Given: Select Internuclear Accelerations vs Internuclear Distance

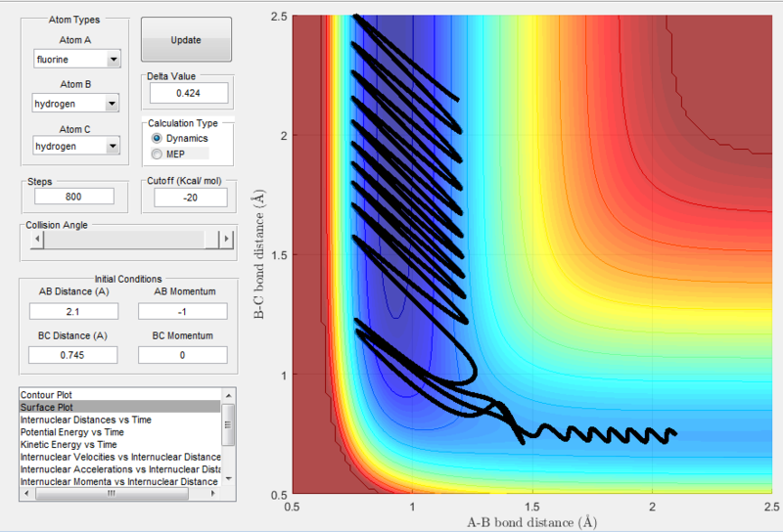Looking at the screenshot, I should tap(119, 469).
